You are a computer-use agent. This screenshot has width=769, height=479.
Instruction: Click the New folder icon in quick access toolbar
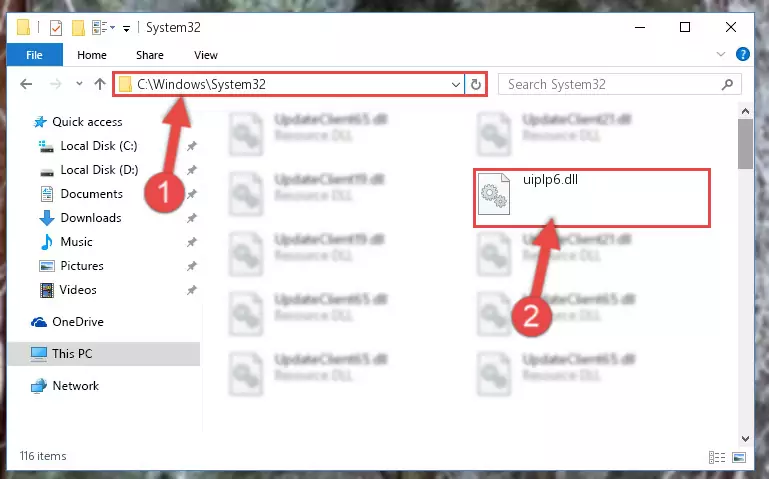point(78,28)
